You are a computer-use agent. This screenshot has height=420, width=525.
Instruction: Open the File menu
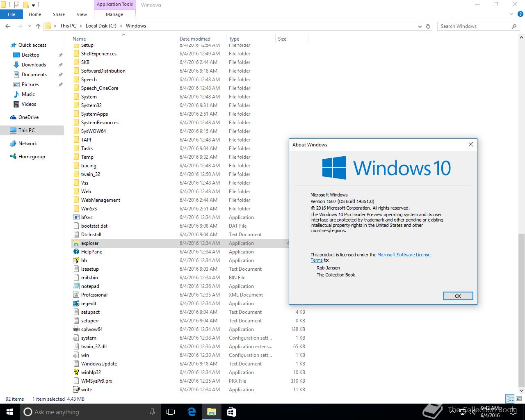click(11, 14)
